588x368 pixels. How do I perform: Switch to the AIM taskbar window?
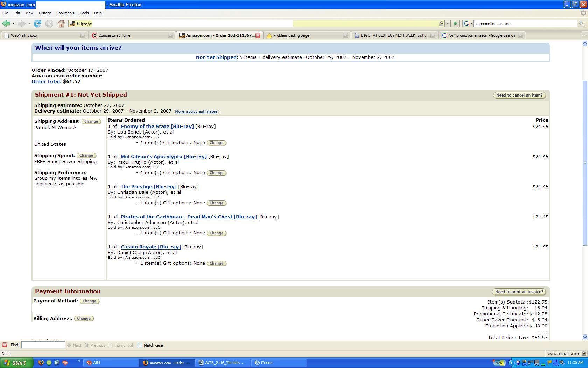(x=111, y=363)
